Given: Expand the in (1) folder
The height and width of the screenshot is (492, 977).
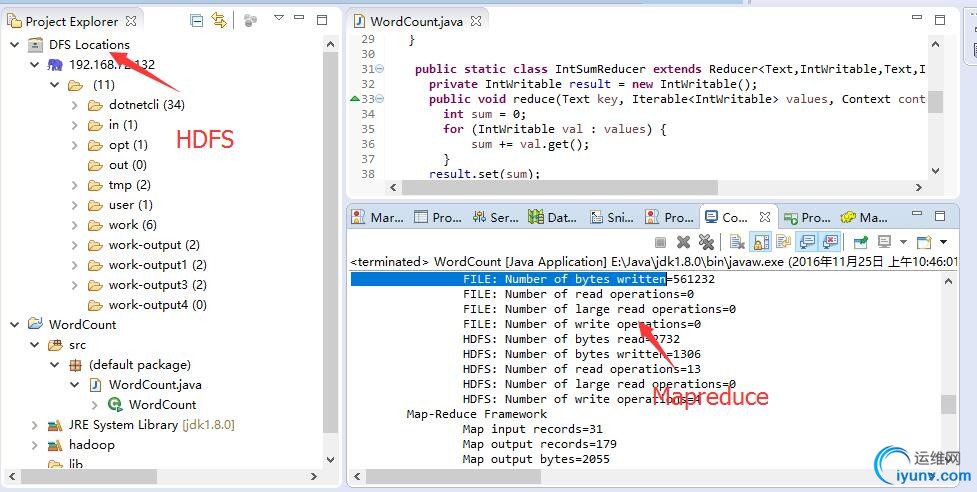Looking at the screenshot, I should tap(75, 125).
